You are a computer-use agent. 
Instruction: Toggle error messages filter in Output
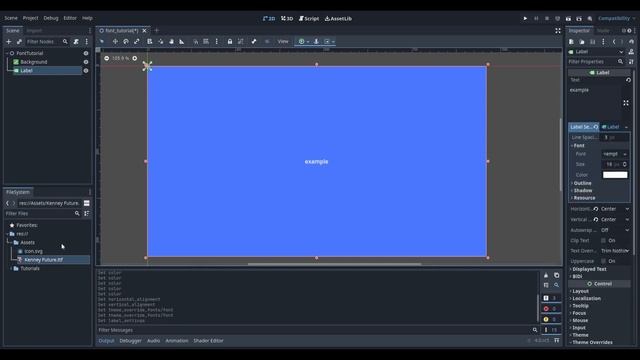550,309
